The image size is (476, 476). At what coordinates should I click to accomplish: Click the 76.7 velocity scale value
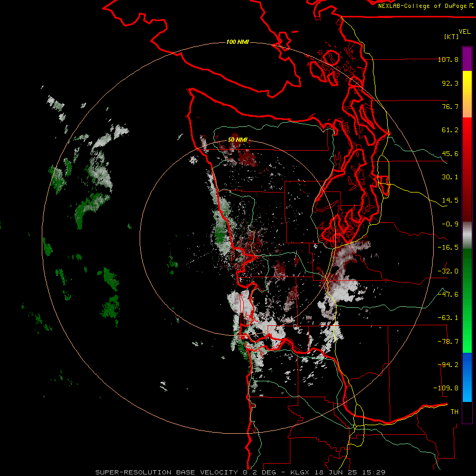coord(450,106)
